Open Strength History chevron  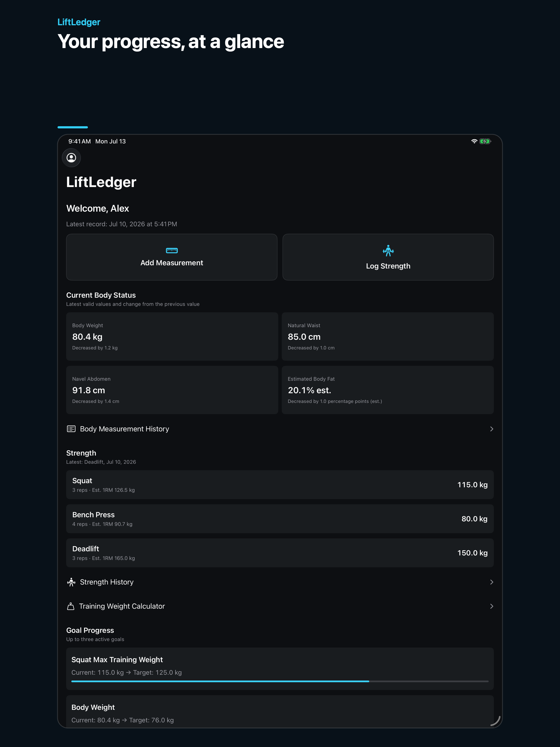491,582
